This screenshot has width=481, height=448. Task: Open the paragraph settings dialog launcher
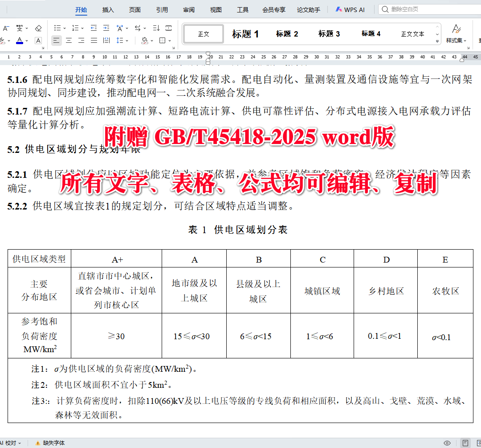click(173, 48)
